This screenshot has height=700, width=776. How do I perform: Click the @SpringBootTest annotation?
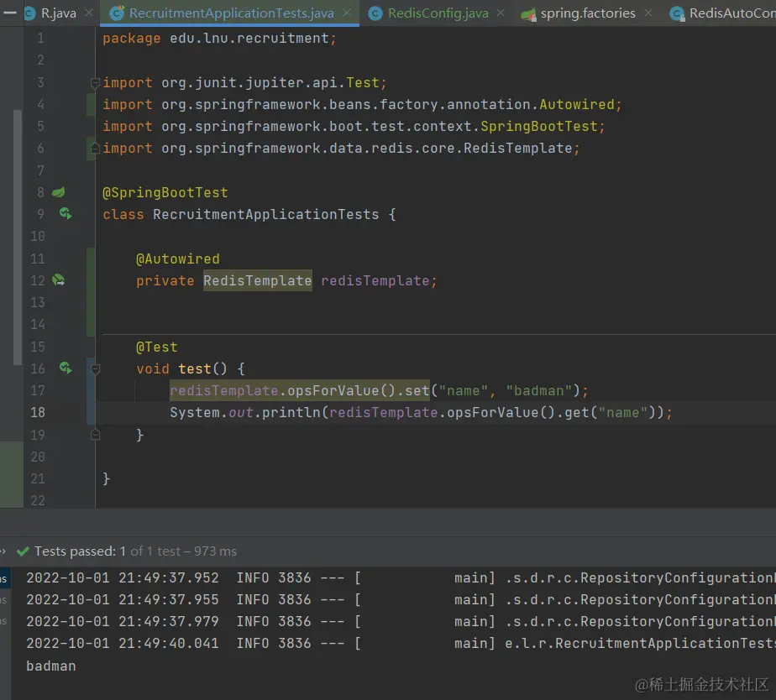tap(165, 192)
